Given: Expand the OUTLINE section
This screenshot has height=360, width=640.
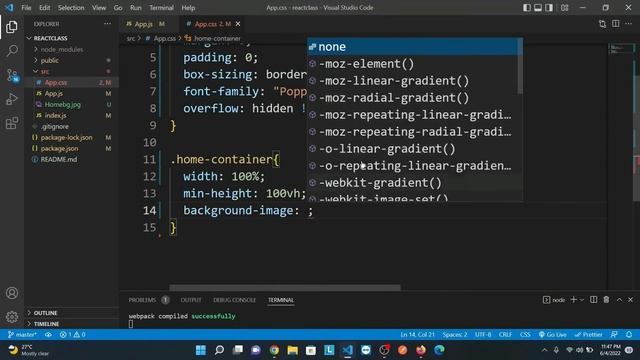Looking at the screenshot, I should tap(71, 313).
